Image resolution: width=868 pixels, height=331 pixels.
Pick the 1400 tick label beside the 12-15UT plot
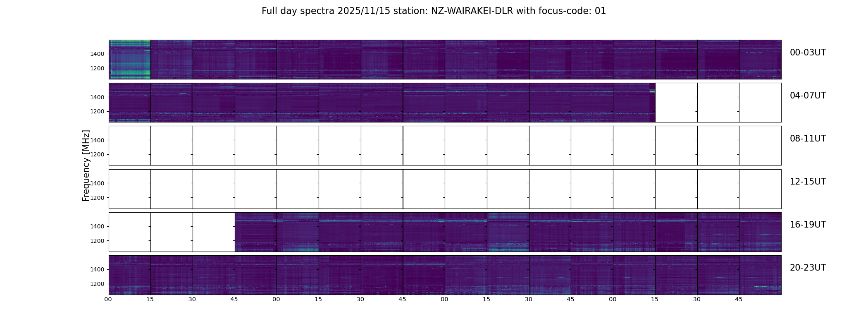[x=98, y=183]
